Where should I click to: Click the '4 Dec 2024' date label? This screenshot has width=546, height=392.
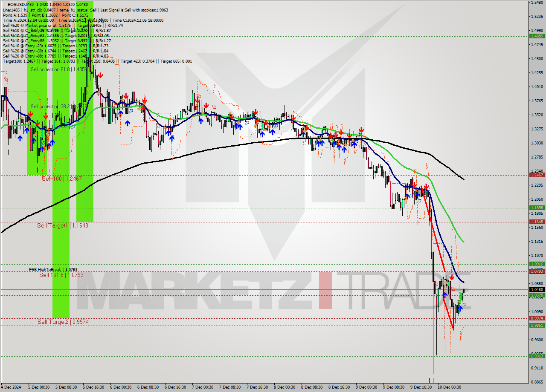10,387
